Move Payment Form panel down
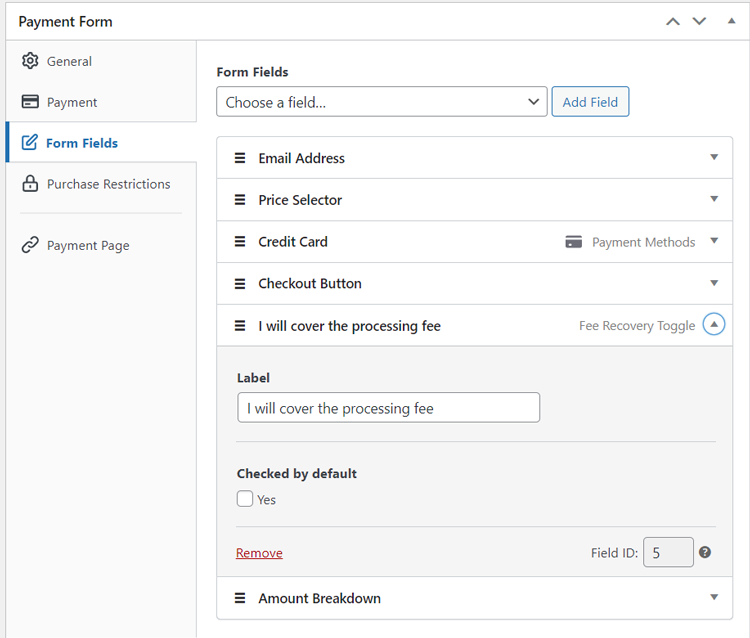750x638 pixels. [699, 22]
